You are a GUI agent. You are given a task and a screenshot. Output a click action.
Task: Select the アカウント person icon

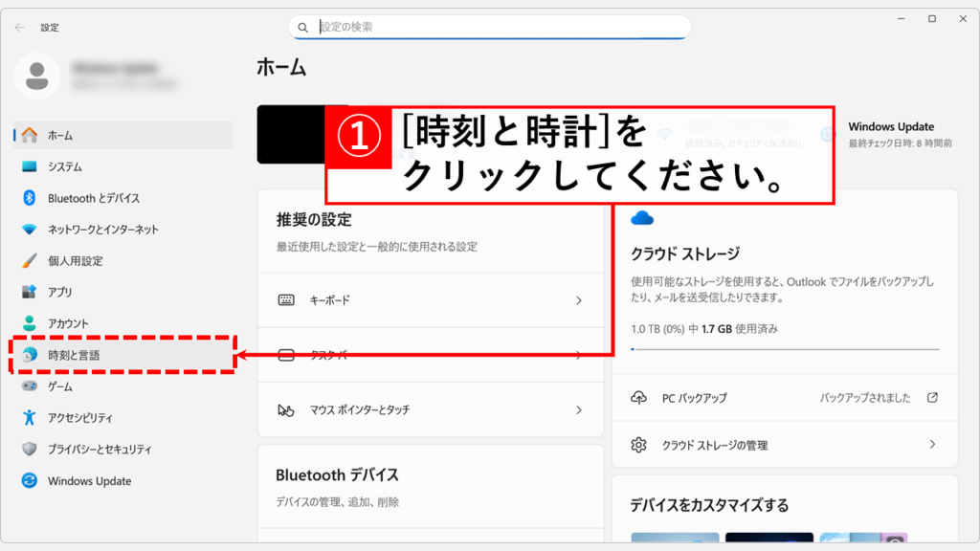30,323
